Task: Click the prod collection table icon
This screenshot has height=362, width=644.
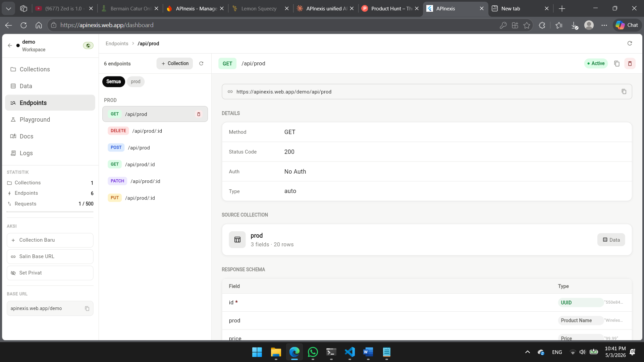Action: [x=237, y=240]
